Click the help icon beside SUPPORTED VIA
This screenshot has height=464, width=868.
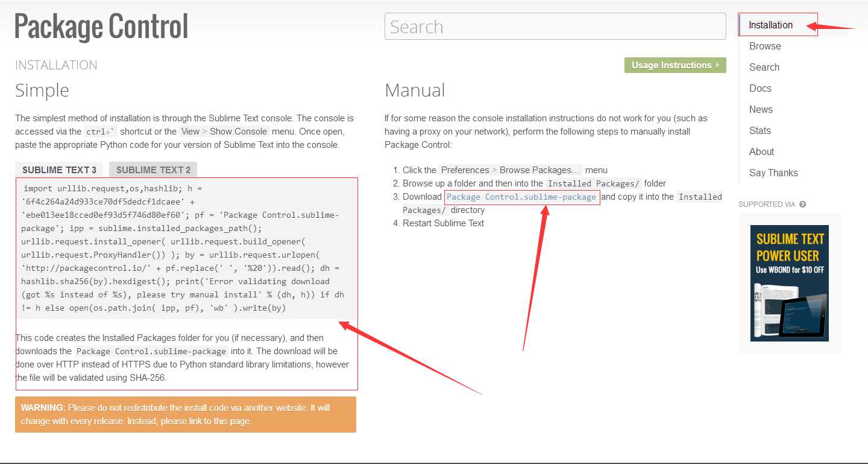(803, 205)
